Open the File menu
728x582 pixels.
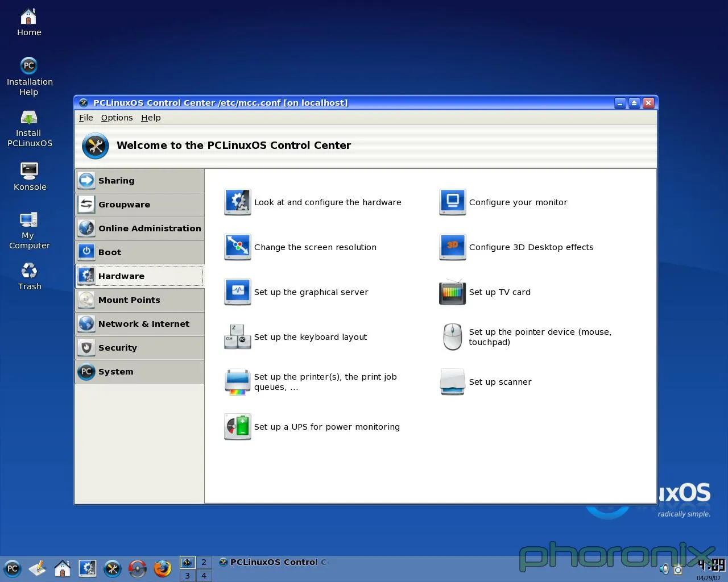click(86, 118)
